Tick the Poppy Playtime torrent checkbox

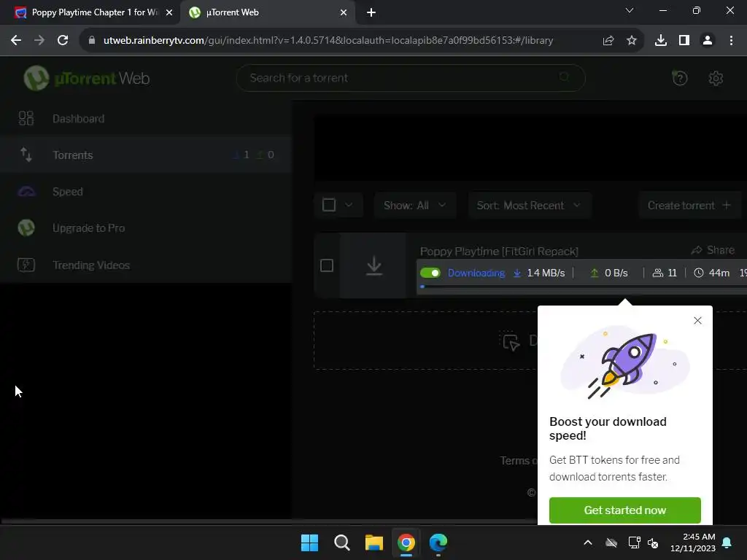[x=326, y=265]
